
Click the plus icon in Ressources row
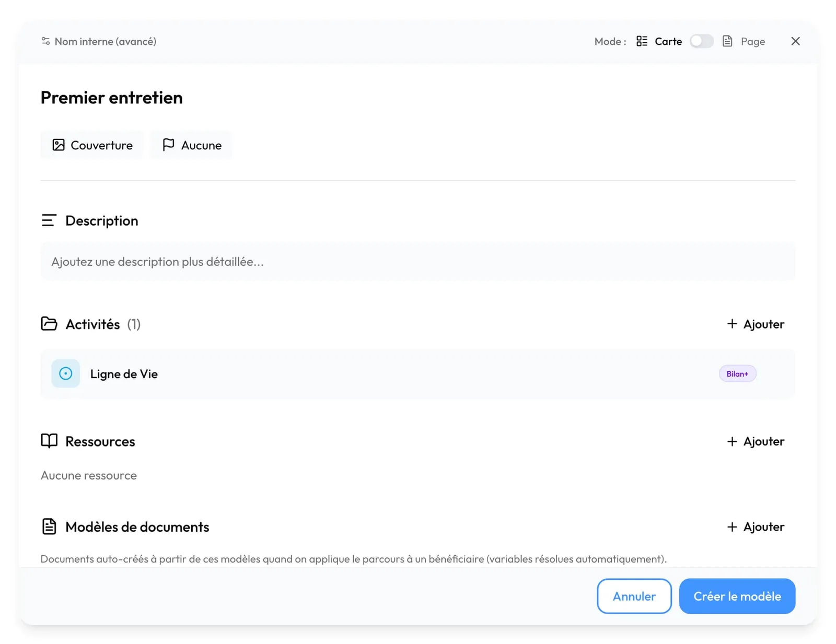pos(732,441)
